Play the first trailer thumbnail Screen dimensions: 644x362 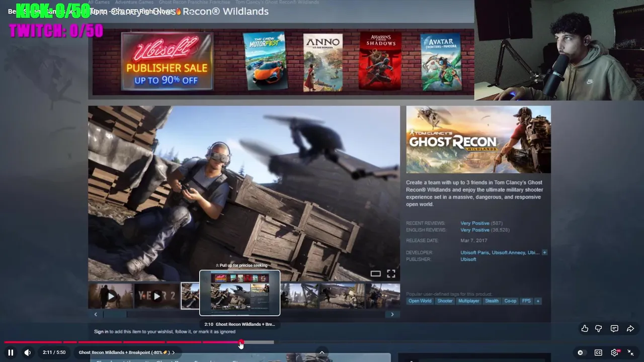click(111, 296)
